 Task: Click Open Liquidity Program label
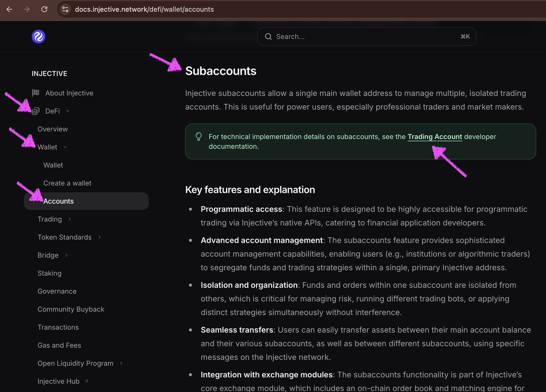point(76,363)
